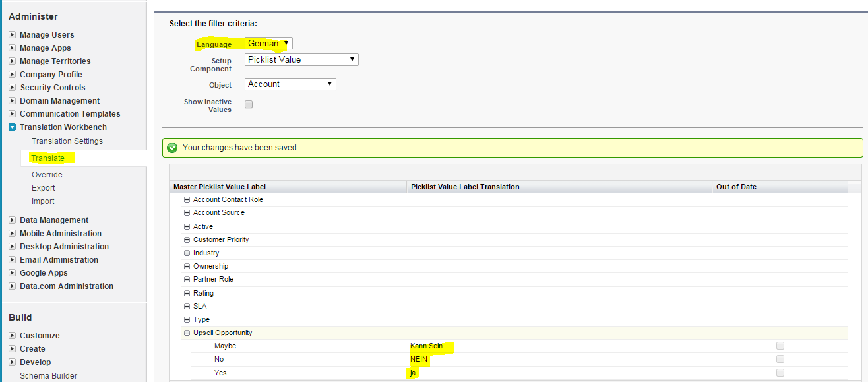The image size is (868, 382).
Task: Click the Out of Date column header
Action: [780, 187]
